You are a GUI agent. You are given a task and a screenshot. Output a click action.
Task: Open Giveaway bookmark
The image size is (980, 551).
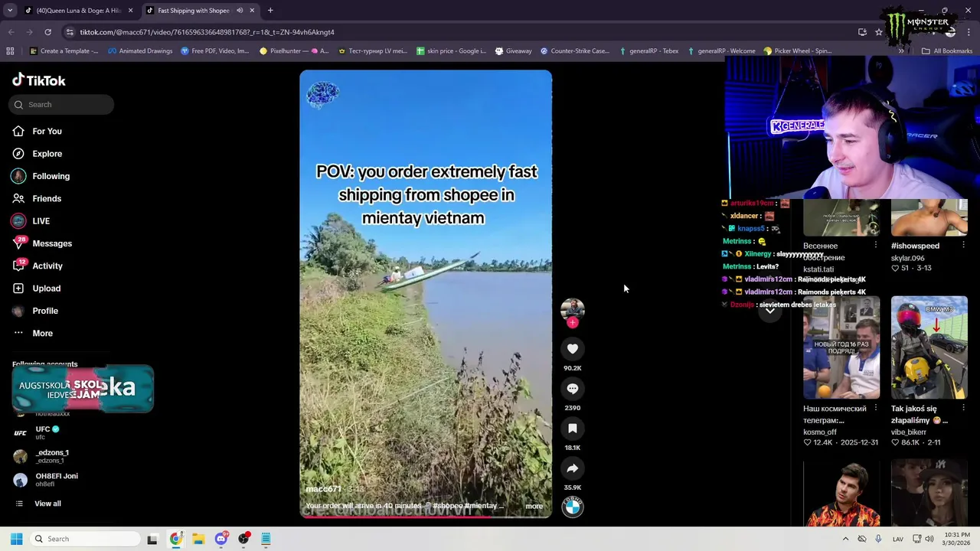click(513, 51)
